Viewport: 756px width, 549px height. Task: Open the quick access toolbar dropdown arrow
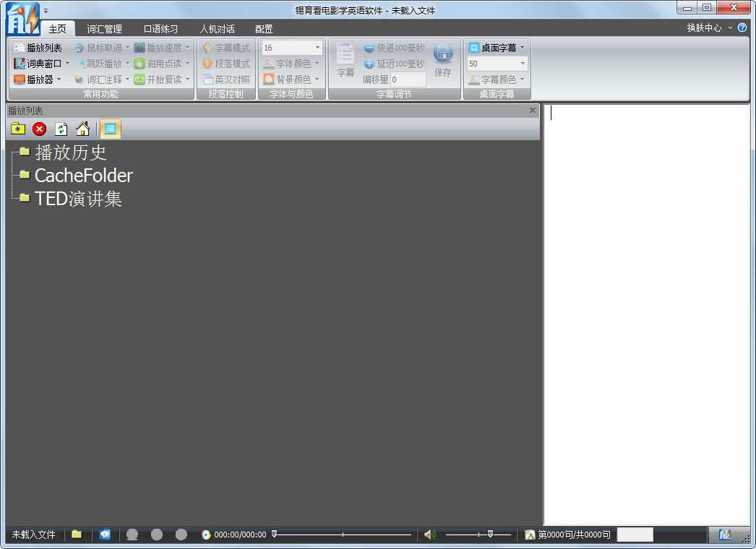click(x=46, y=11)
